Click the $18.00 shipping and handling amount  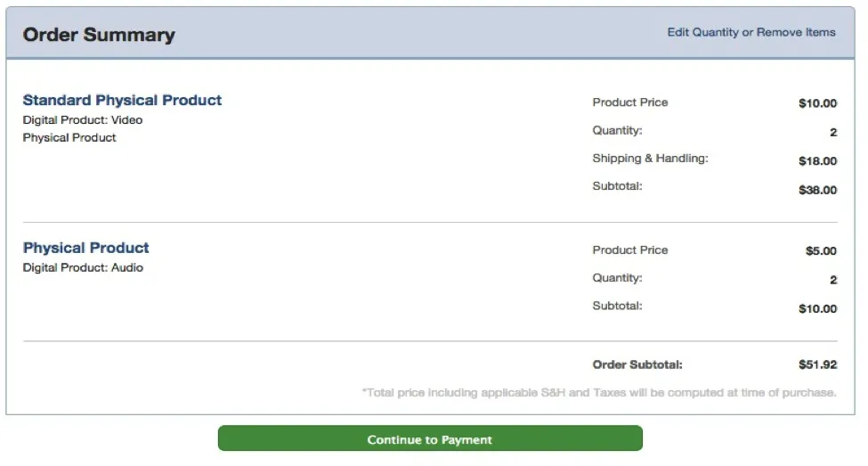click(x=817, y=161)
